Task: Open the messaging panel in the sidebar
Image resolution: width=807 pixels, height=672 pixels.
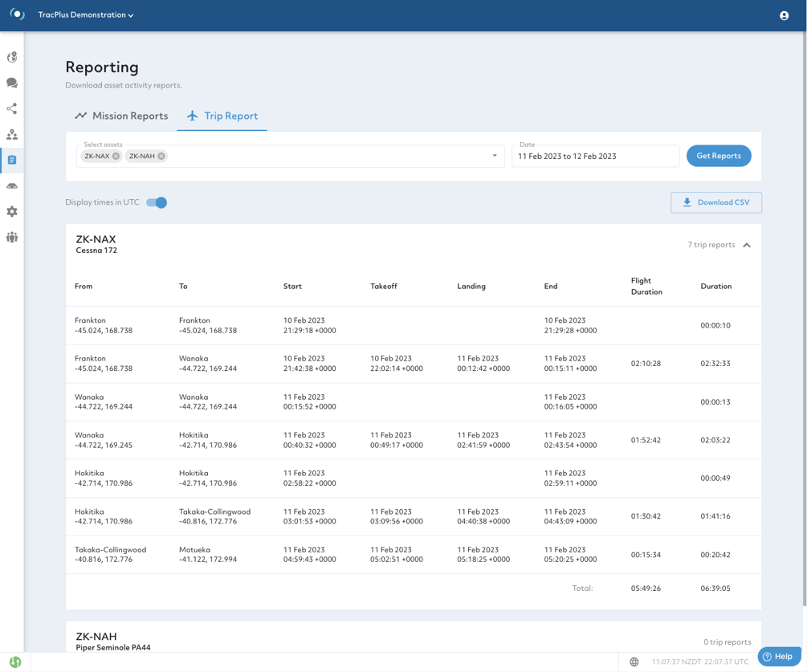Action: tap(11, 83)
